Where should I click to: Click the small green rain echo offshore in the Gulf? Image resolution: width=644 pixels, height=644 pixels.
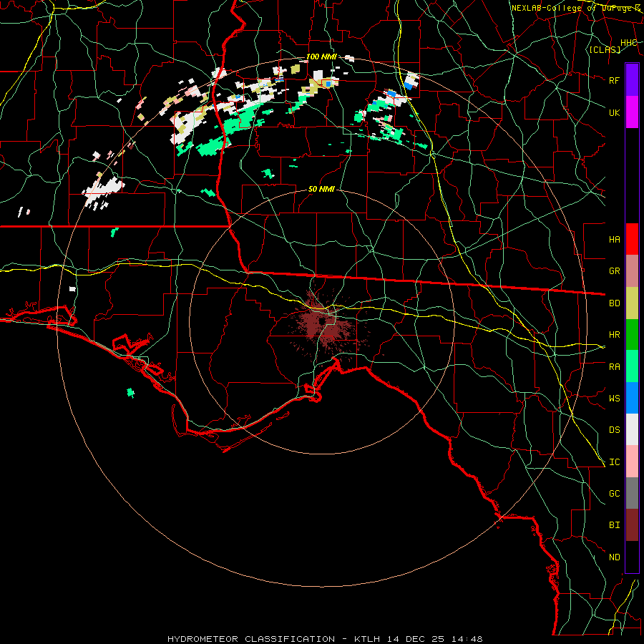coord(131,393)
